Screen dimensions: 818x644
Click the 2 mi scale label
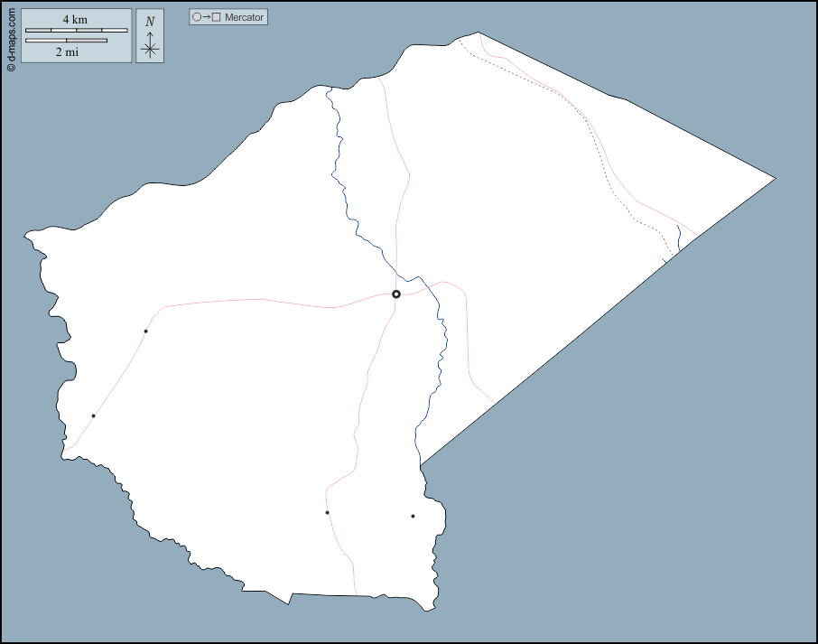tap(67, 52)
